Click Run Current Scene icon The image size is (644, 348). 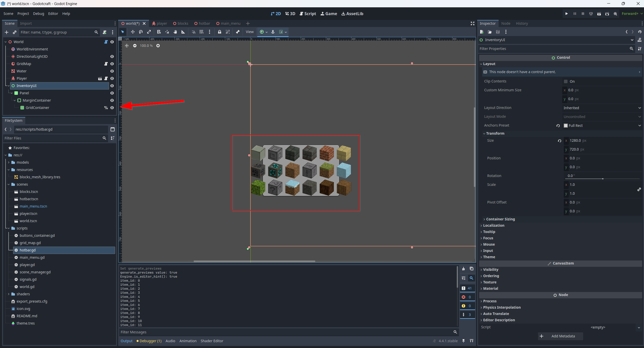tap(599, 14)
